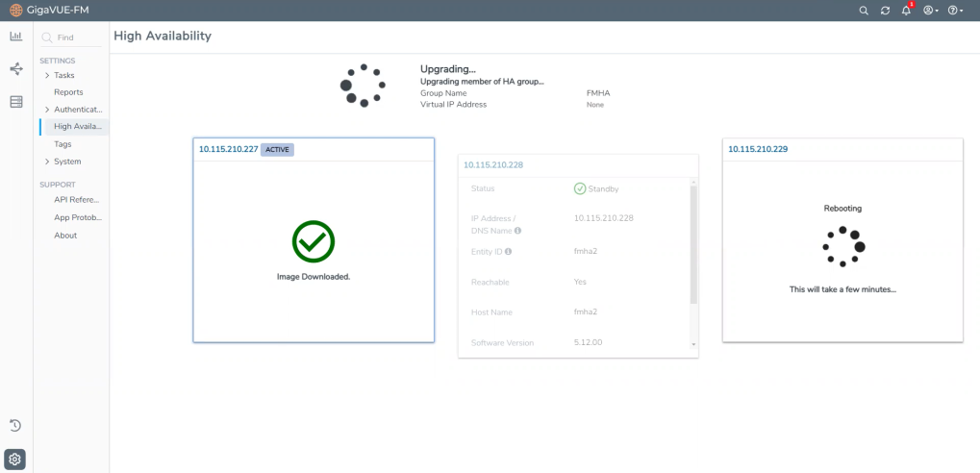
Task: Open the history clock icon in sidebar
Action: [15, 426]
